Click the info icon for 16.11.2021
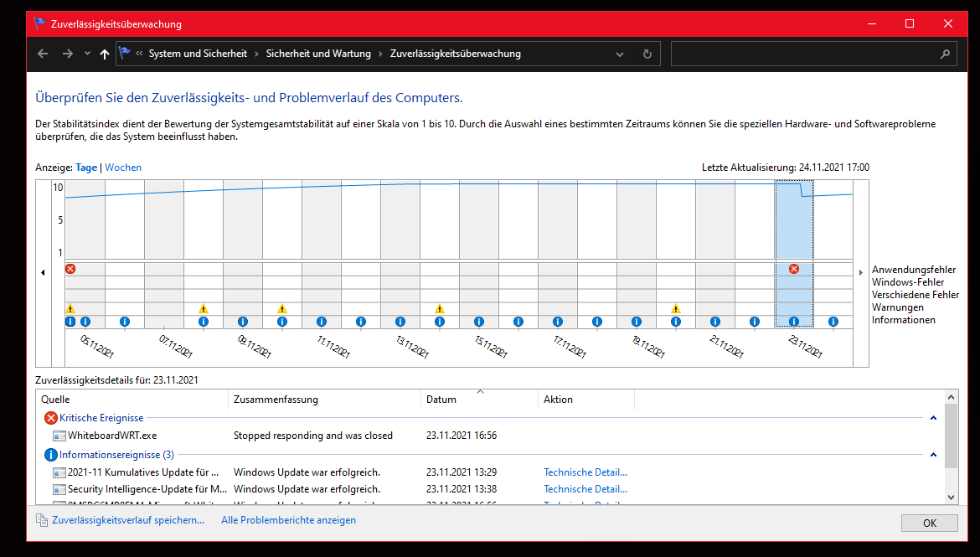This screenshot has width=980, height=557. pyautogui.click(x=518, y=322)
